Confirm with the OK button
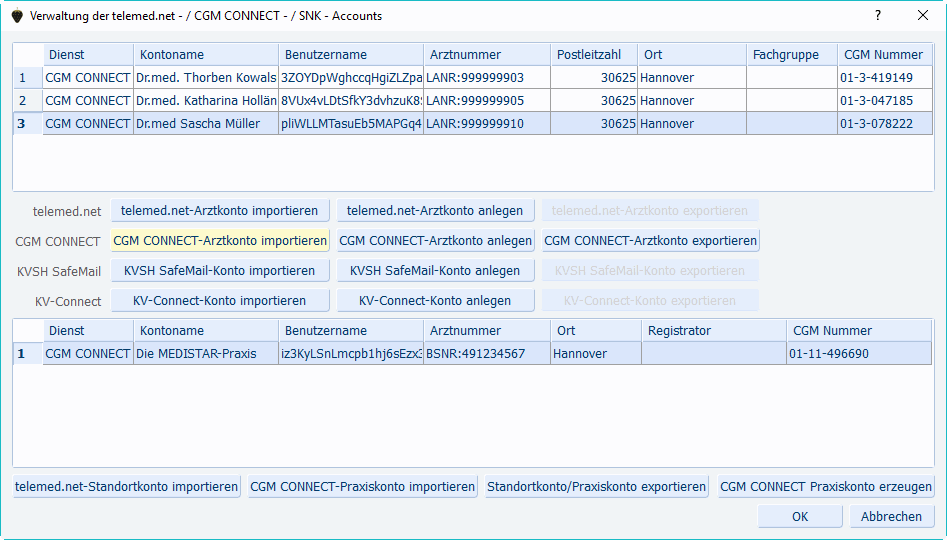The height and width of the screenshot is (540, 947). [800, 516]
